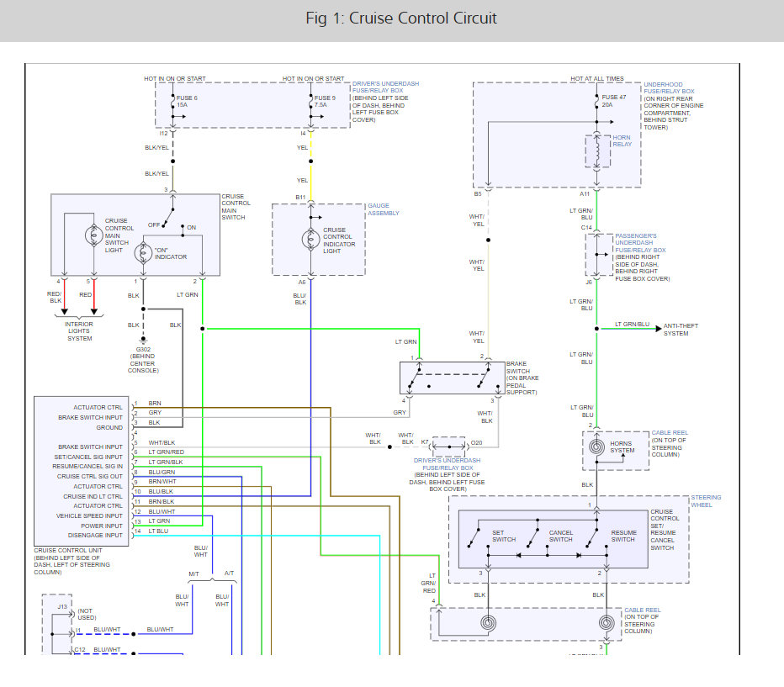784x687 pixels.
Task: Click the CRUISE CONTROL UNIT caption
Action: 72,561
